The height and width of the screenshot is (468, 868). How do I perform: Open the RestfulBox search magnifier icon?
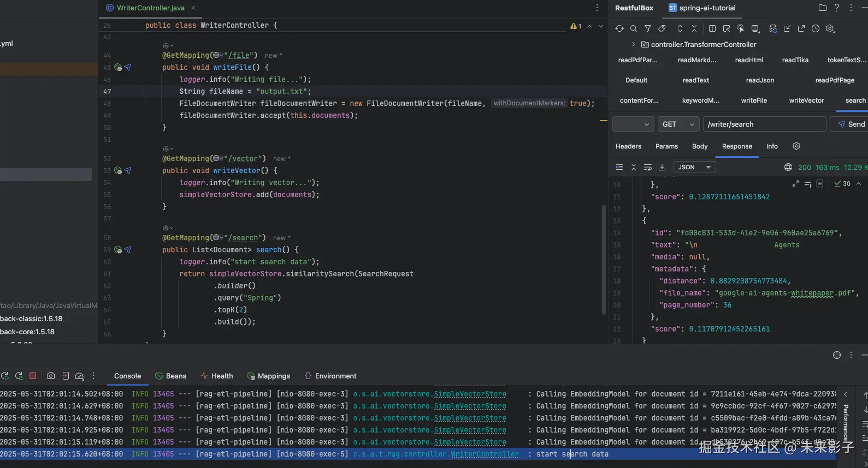point(633,29)
